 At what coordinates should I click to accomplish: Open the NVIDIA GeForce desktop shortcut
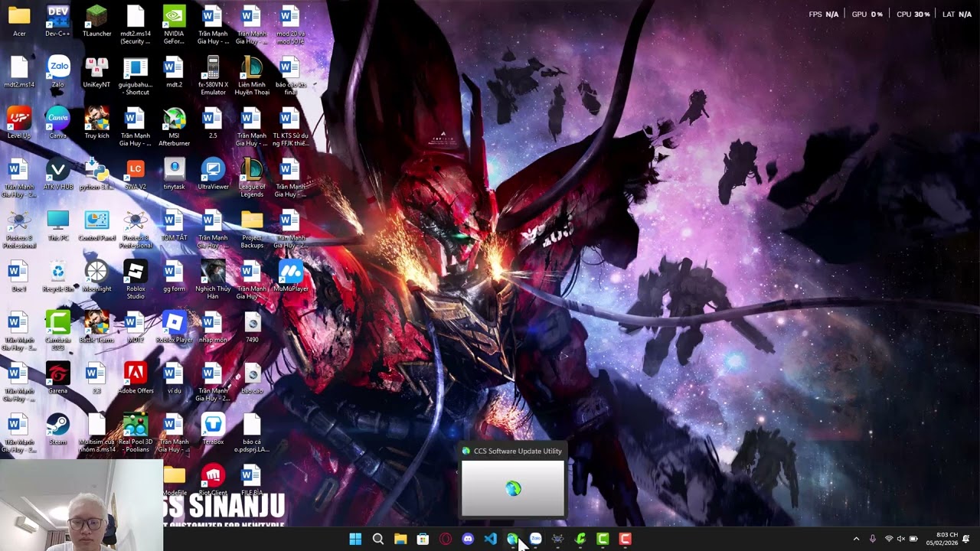click(x=174, y=24)
